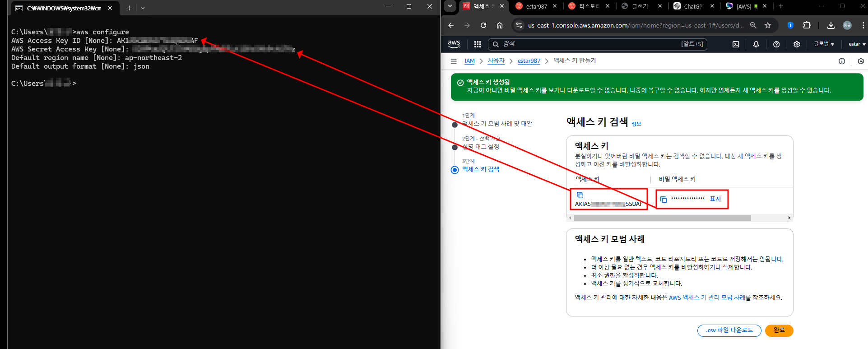The height and width of the screenshot is (349, 868).
Task: Add a new terminal tab with plus
Action: coord(129,8)
